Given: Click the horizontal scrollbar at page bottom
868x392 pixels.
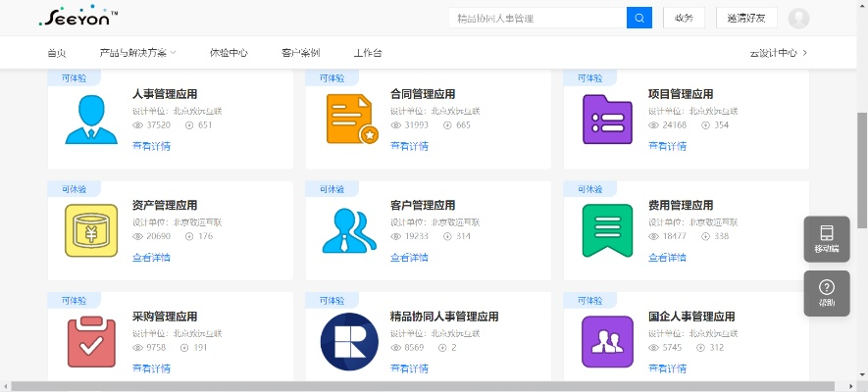Looking at the screenshot, I should pyautogui.click(x=392, y=386).
